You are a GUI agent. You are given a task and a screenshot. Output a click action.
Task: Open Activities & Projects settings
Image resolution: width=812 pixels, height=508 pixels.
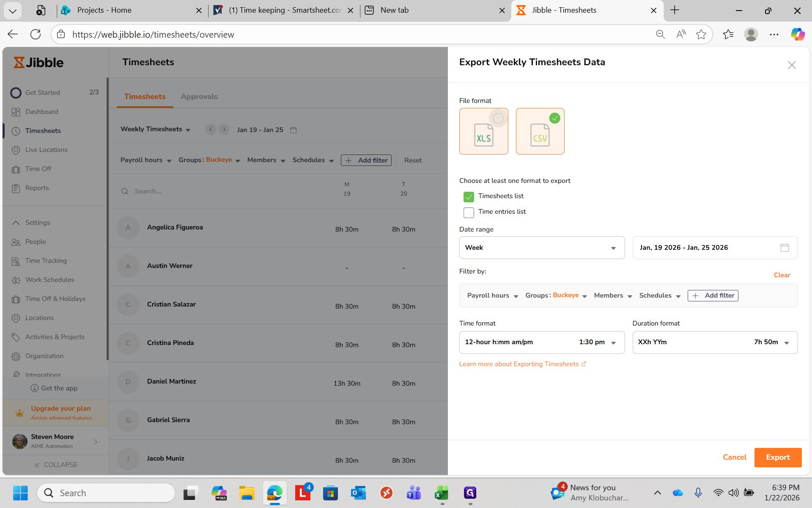pyautogui.click(x=55, y=337)
